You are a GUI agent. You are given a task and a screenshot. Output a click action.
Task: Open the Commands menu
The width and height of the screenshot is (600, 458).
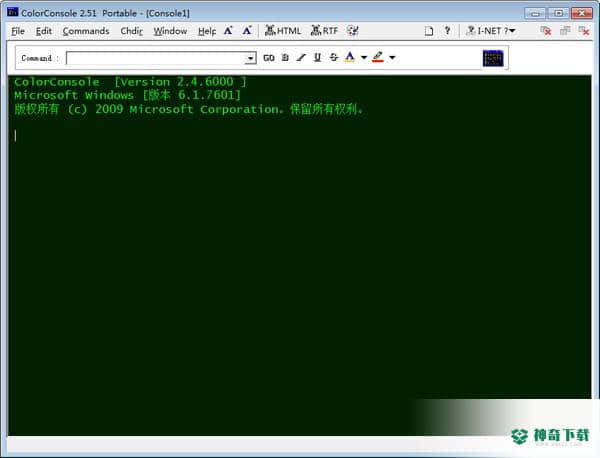(x=86, y=31)
